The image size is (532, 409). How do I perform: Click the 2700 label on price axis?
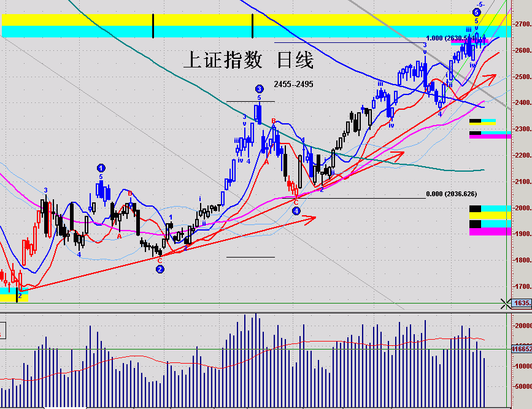[523, 25]
